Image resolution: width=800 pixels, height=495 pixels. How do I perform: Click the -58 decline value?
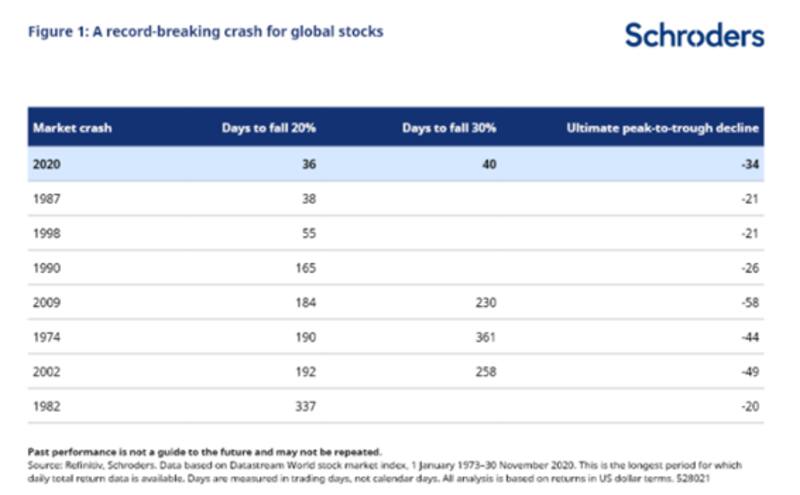(749, 302)
